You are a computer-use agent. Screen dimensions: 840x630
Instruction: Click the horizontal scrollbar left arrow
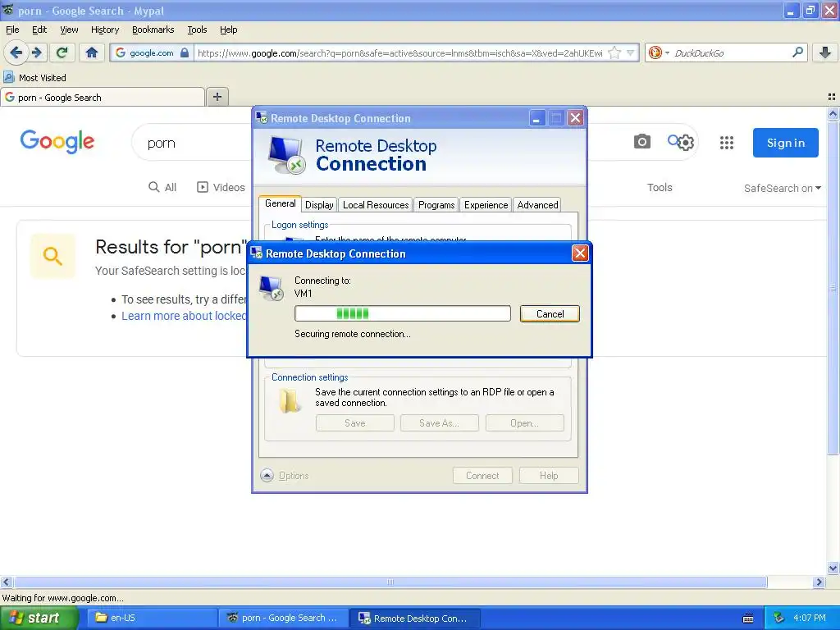pos(6,582)
